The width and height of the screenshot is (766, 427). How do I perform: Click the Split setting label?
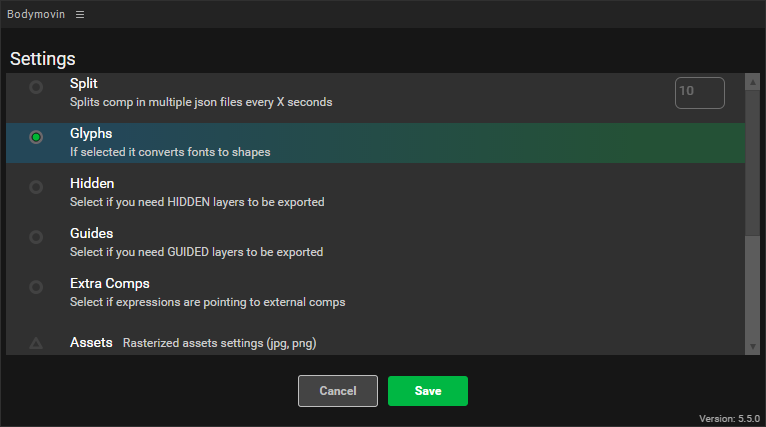[x=84, y=84]
